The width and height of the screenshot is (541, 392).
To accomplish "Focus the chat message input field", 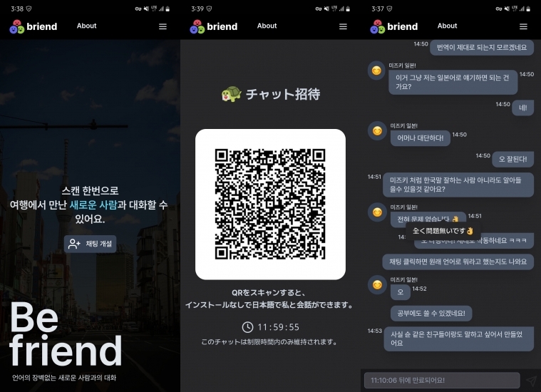I will [x=442, y=381].
